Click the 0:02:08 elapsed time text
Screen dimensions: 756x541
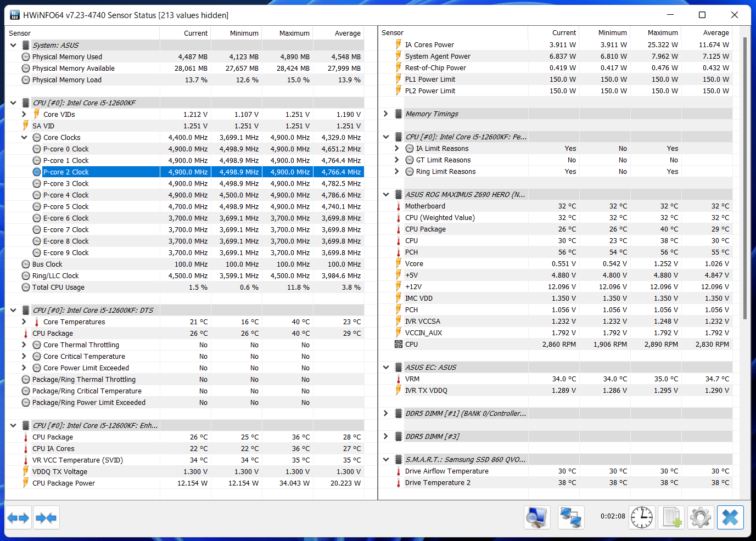[x=613, y=516]
